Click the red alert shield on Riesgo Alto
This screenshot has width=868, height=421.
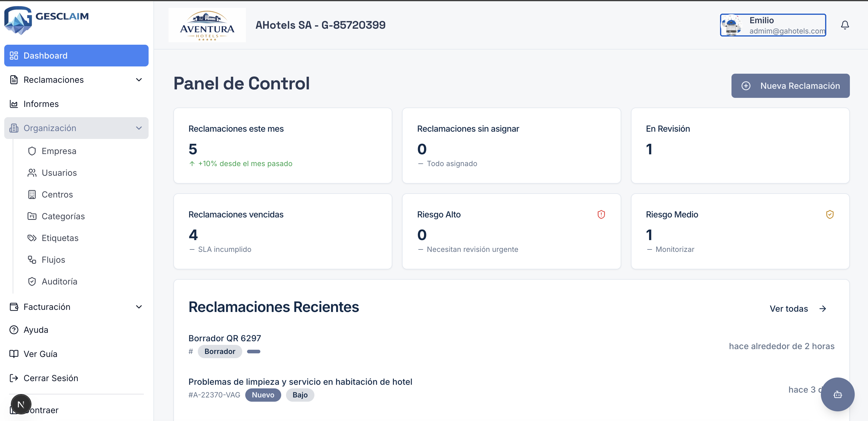[601, 214]
